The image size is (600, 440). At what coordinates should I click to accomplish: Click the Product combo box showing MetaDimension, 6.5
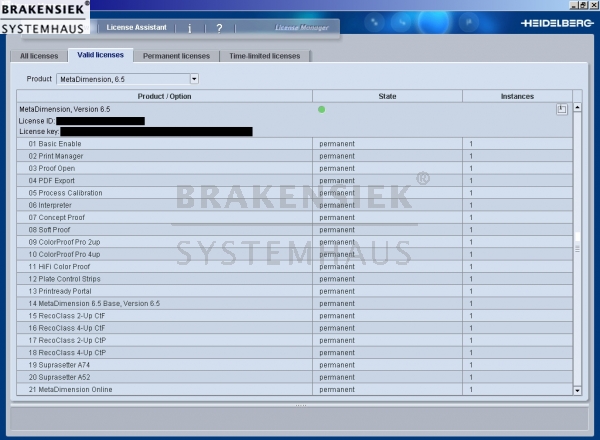point(127,79)
